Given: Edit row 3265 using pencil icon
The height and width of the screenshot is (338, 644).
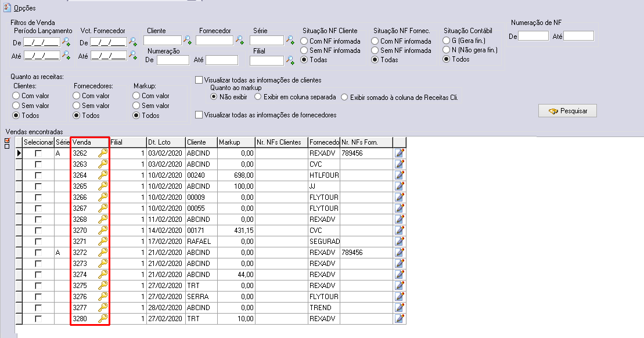Looking at the screenshot, I should coord(399,186).
